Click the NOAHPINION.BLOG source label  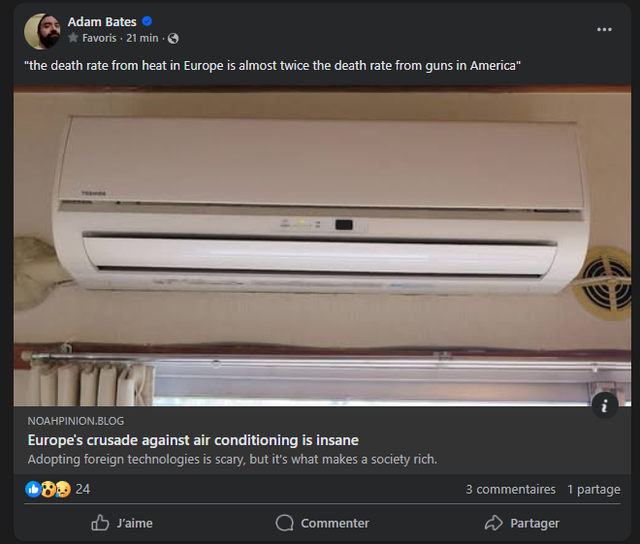coord(76,421)
